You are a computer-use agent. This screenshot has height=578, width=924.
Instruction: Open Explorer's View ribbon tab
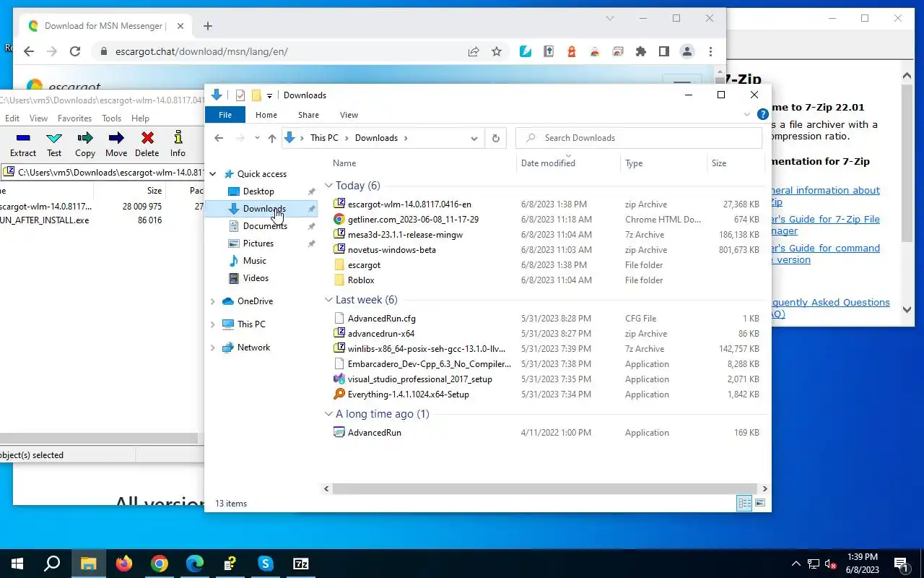point(349,115)
